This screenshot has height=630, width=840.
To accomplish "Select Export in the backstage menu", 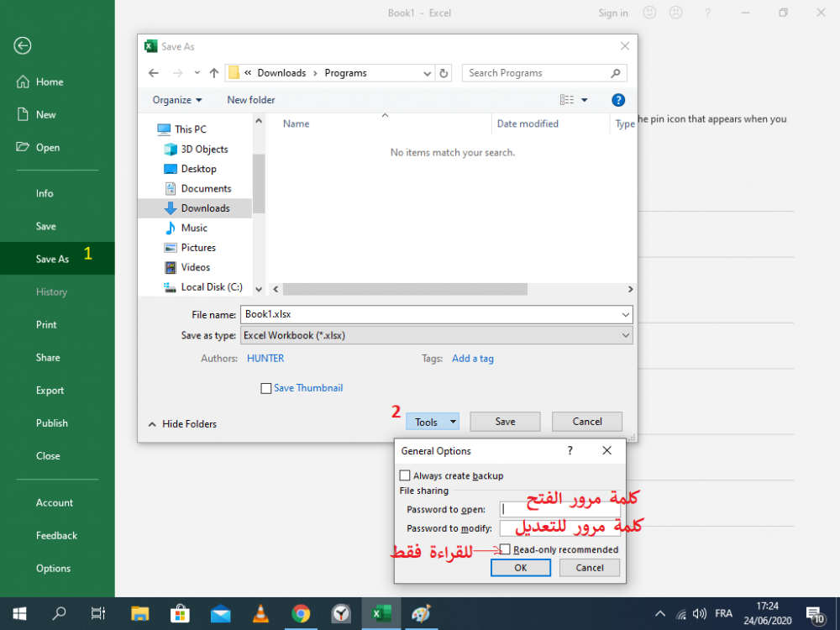I will point(50,391).
